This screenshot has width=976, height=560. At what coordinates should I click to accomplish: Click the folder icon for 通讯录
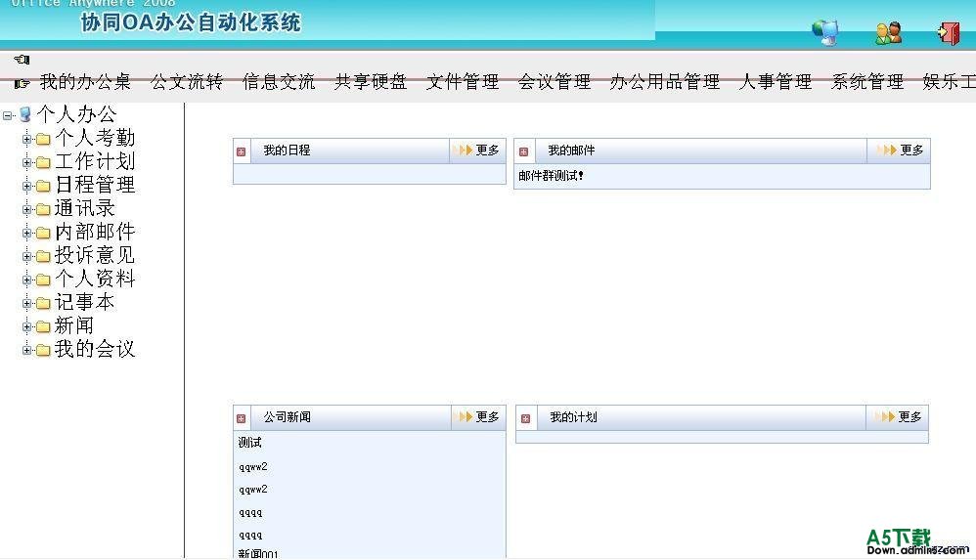click(43, 210)
